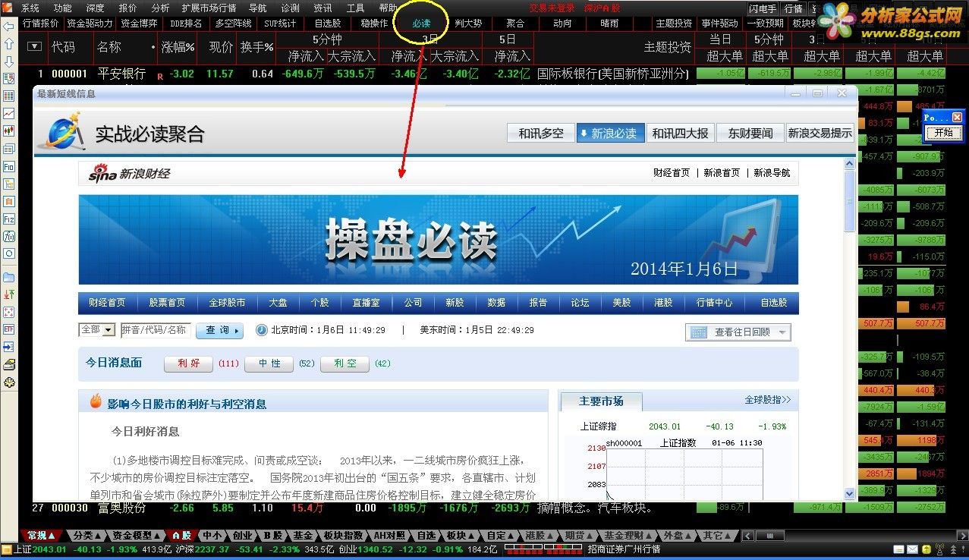Click the 查询 search button
Image resolution: width=969 pixels, height=560 pixels.
pyautogui.click(x=220, y=331)
